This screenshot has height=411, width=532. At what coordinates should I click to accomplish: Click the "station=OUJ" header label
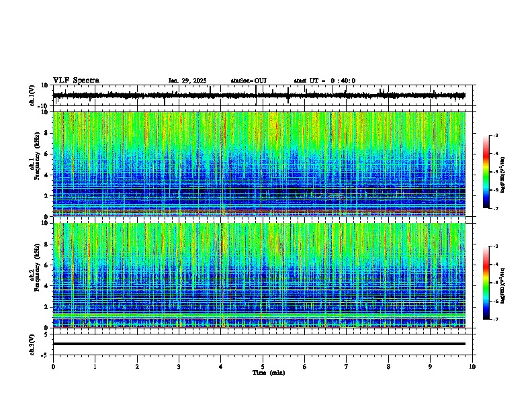click(249, 81)
